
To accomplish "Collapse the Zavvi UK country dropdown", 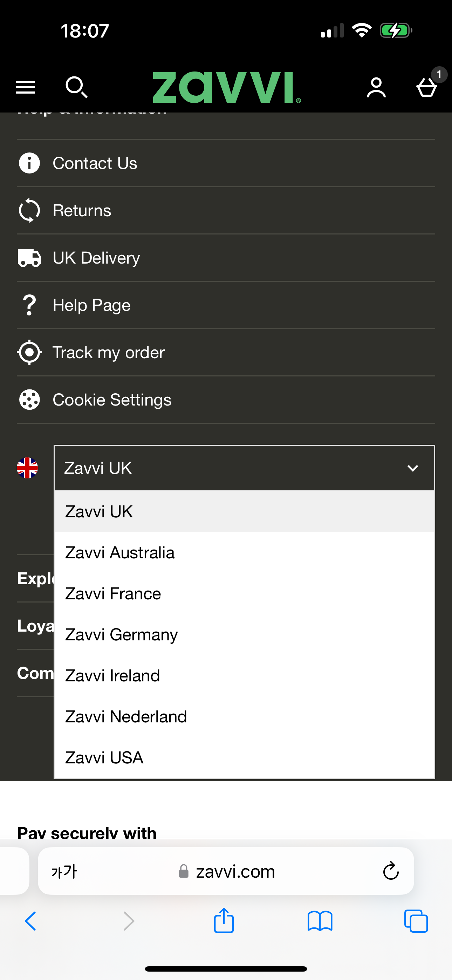I will [x=244, y=468].
